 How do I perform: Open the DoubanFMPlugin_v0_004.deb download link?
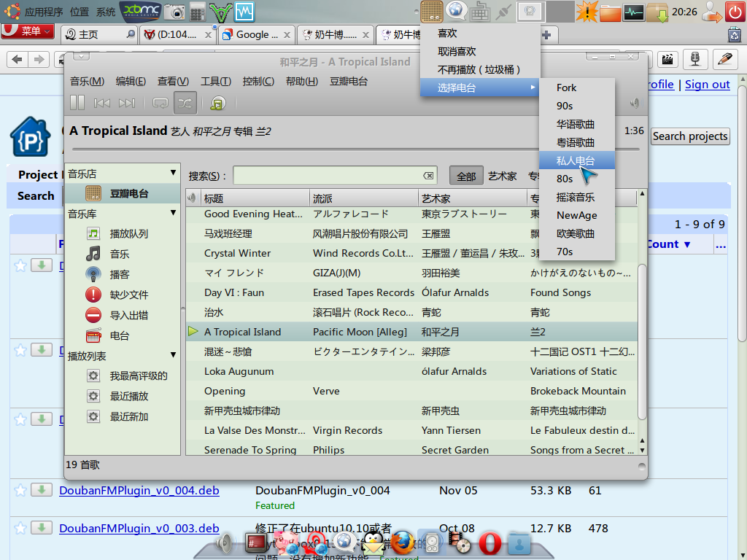point(139,491)
